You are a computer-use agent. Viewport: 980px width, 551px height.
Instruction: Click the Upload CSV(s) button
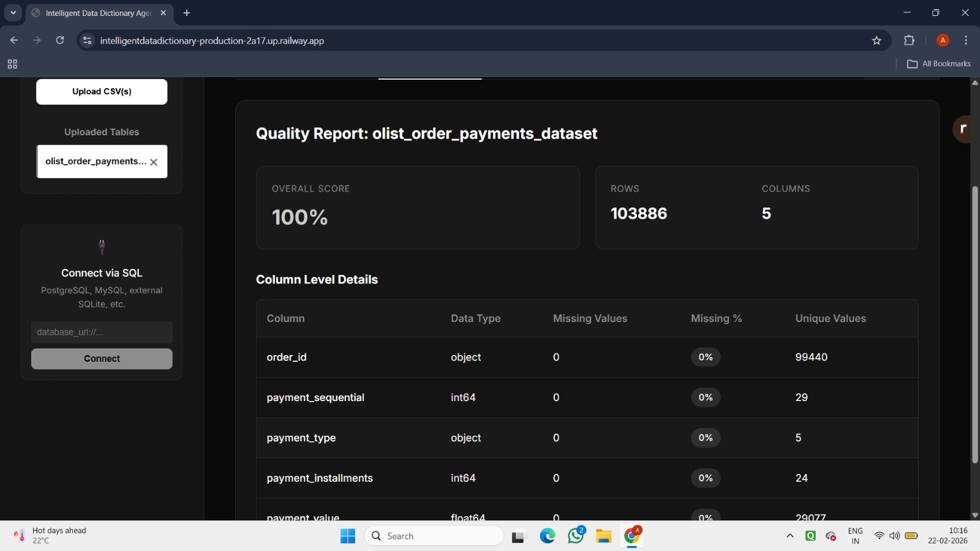[x=102, y=92]
